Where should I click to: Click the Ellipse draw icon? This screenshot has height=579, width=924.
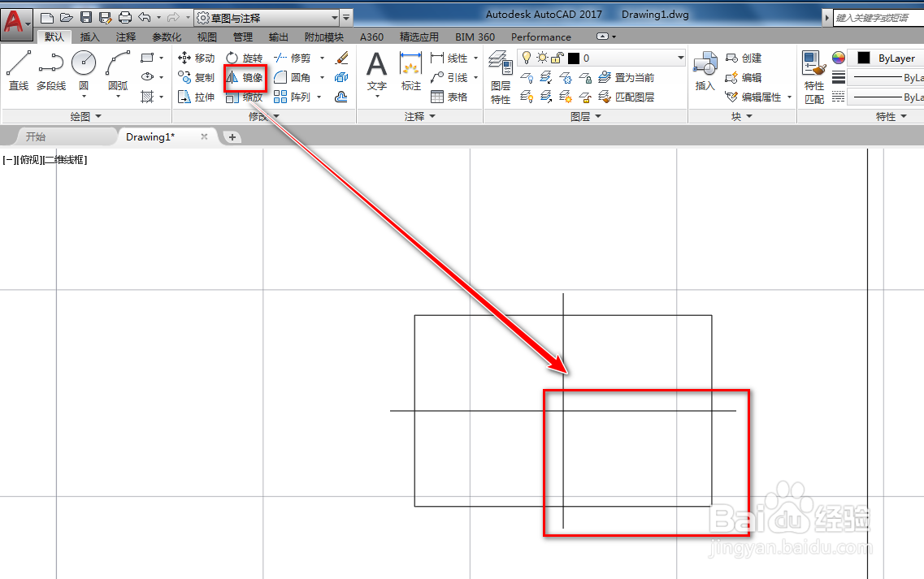(x=147, y=76)
